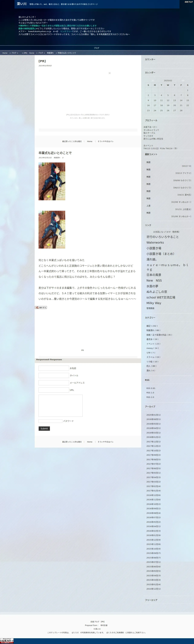The width and height of the screenshot is (194, 644).
Task: Click the 制服濡れ breadcrumb link
Action: point(50,53)
